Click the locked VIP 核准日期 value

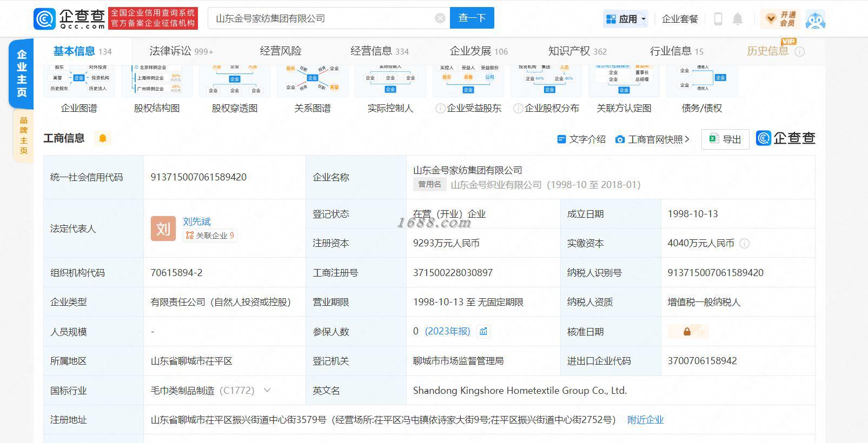coord(688,332)
